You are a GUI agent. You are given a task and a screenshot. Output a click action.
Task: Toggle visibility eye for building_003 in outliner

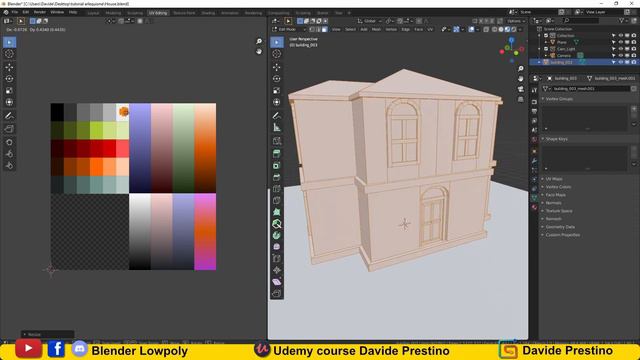(620, 62)
